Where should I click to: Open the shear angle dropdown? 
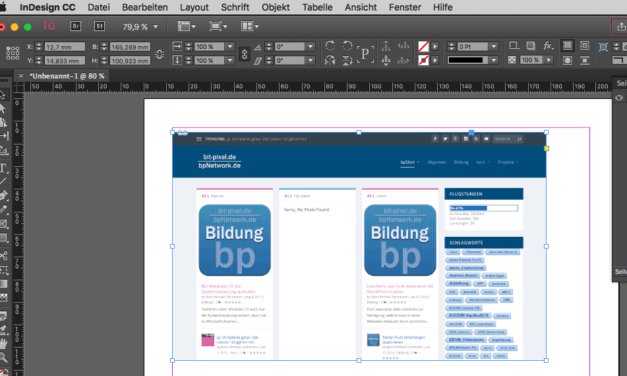tap(310, 60)
